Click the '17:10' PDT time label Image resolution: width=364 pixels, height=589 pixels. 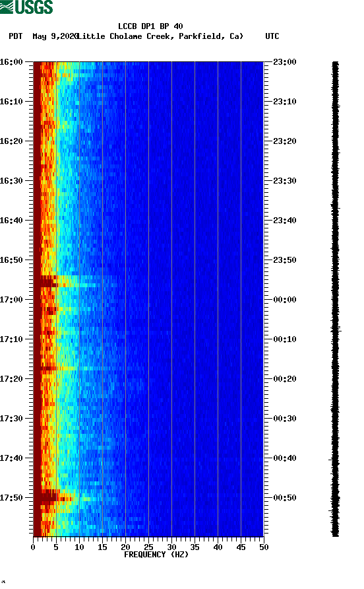(11, 339)
